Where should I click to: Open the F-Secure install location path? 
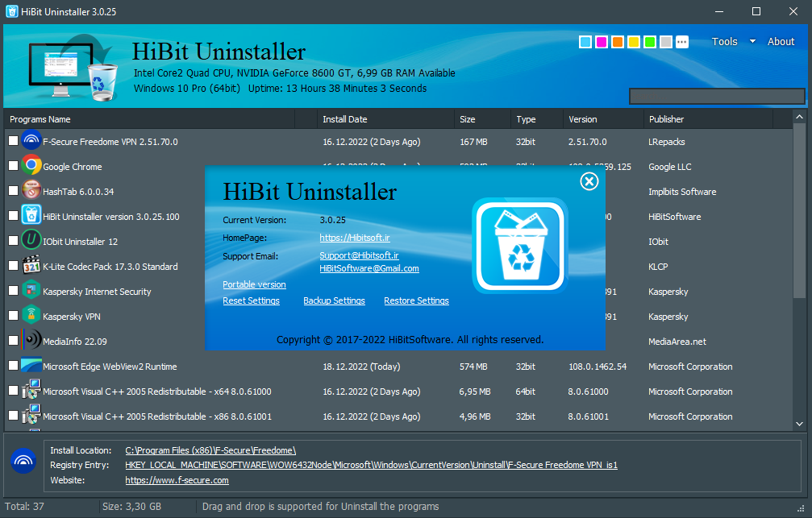click(210, 450)
